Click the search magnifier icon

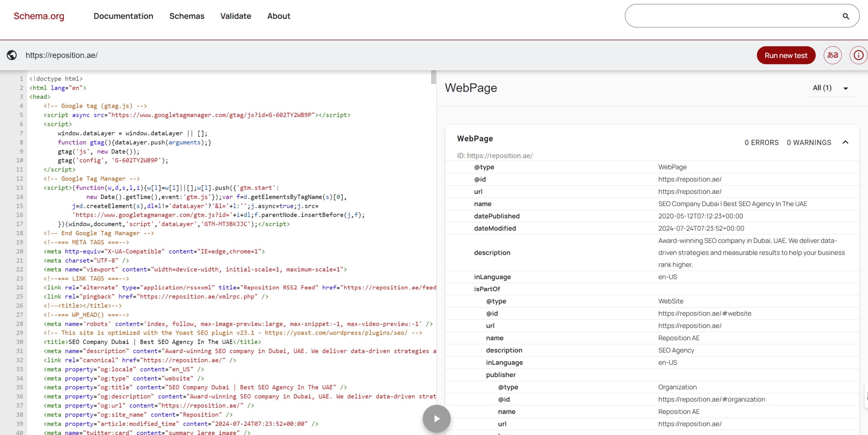(x=846, y=16)
